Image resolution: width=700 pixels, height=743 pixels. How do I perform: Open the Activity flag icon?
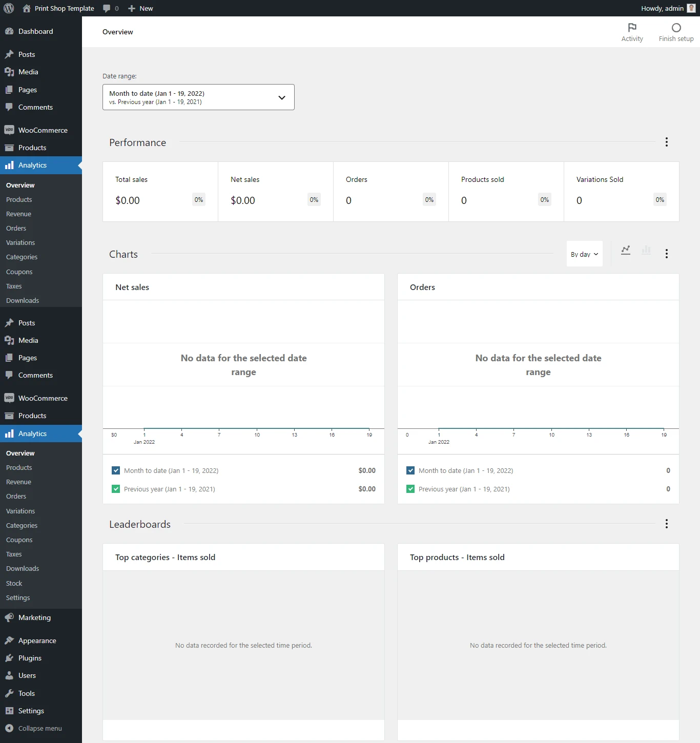pyautogui.click(x=632, y=28)
